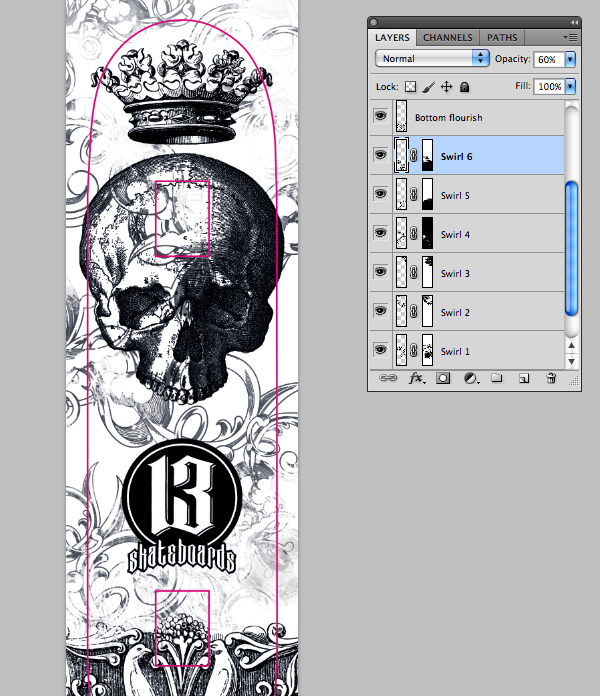Create a new group folder icon

[x=497, y=378]
